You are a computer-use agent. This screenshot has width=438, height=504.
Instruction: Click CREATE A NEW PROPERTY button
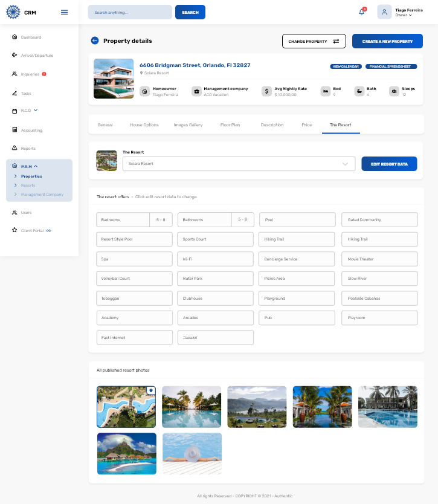point(387,41)
